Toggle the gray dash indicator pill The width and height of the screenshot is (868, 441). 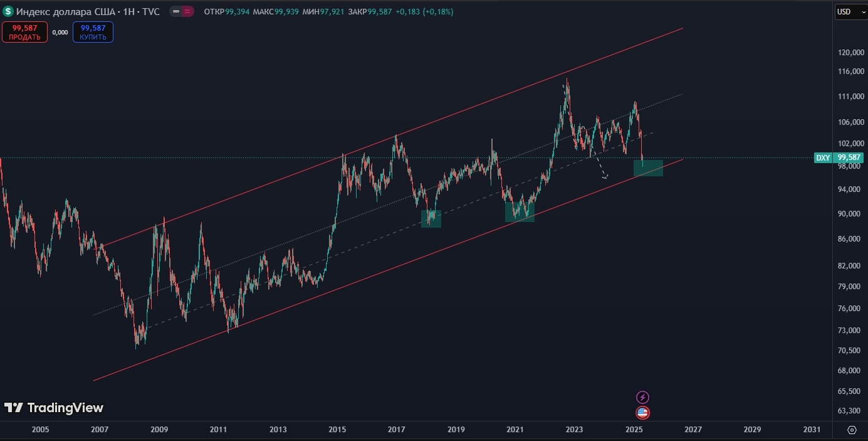click(175, 12)
